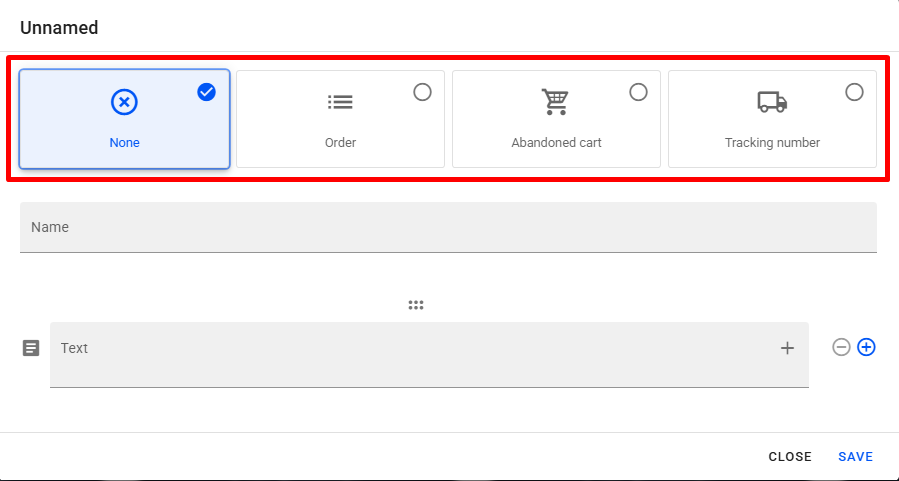899x481 pixels.
Task: Click the checked None radio indicator
Action: click(x=207, y=92)
